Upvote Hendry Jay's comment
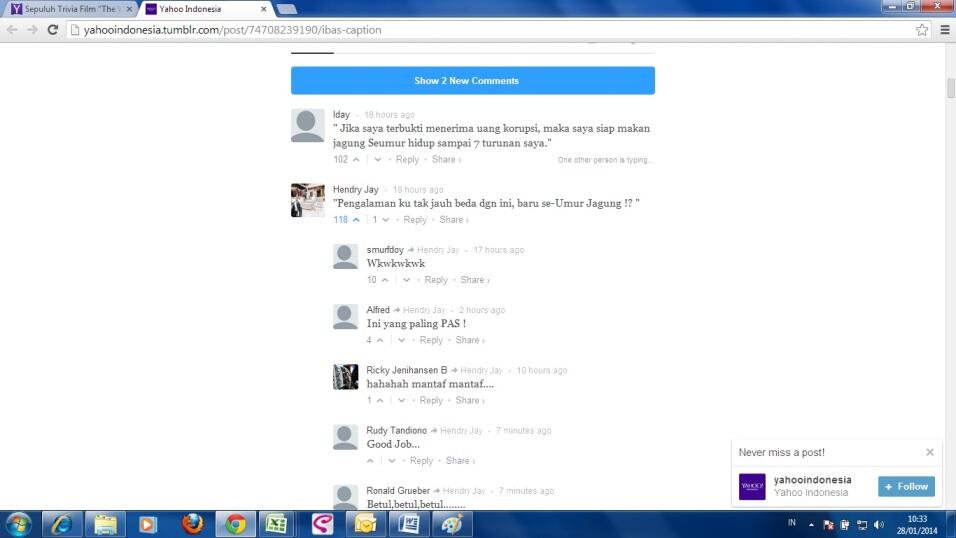956x538 pixels. coord(356,220)
